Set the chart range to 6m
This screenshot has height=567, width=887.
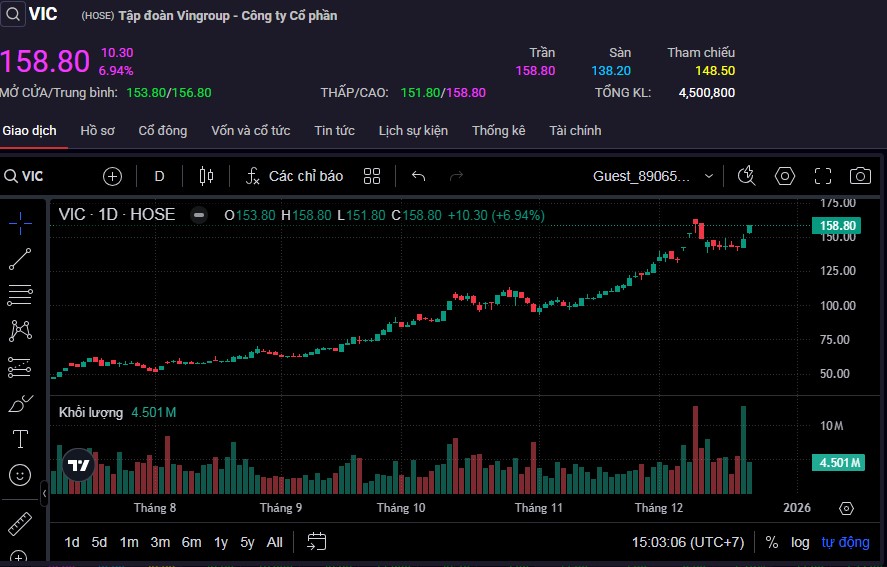point(191,542)
